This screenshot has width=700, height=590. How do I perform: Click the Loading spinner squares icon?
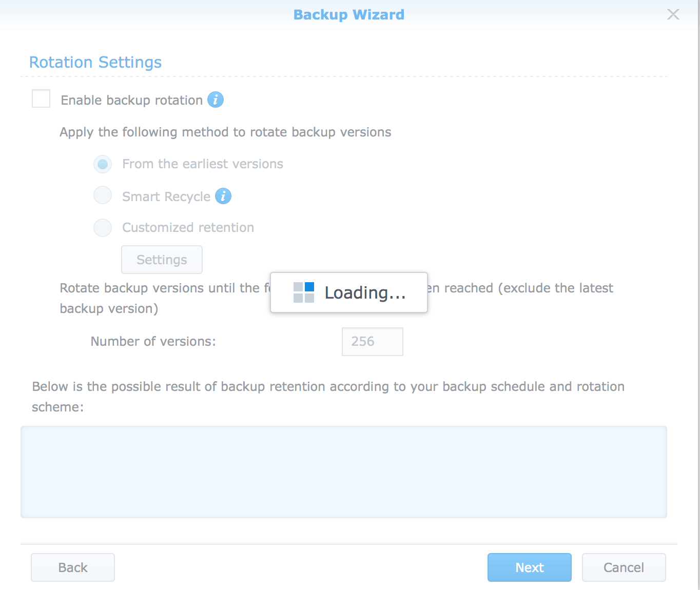304,292
